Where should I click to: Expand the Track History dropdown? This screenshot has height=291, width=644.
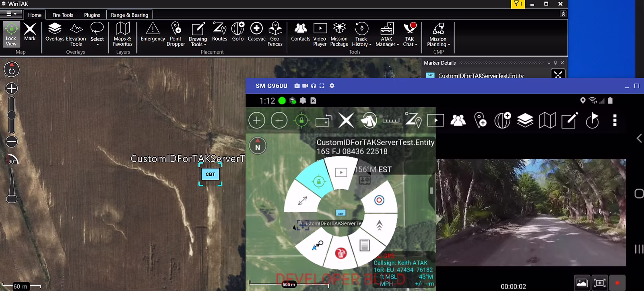pyautogui.click(x=361, y=34)
